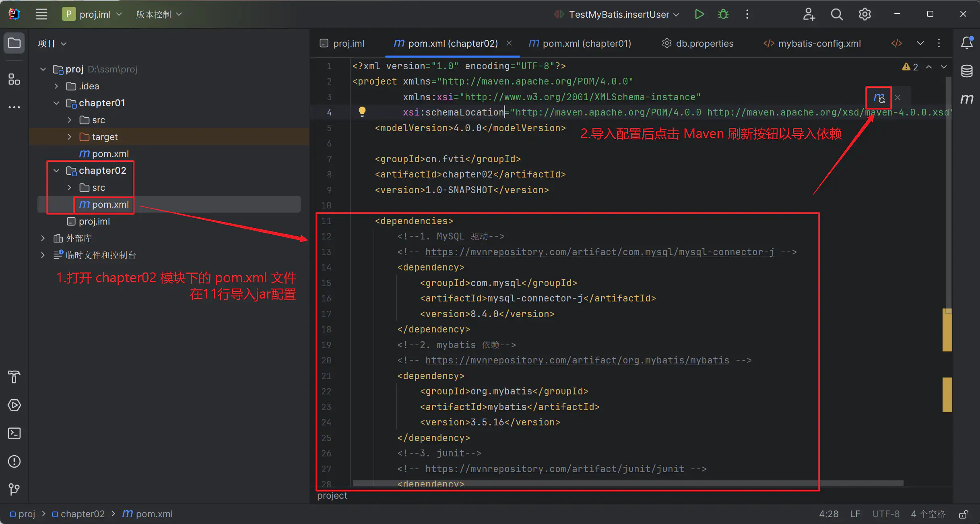Dismiss the Maven reload floating popup

[897, 97]
